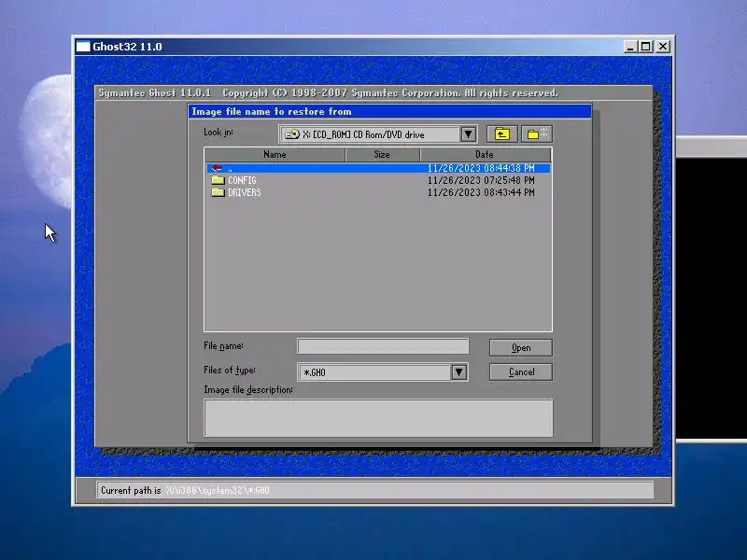Click the Open button

(x=521, y=347)
